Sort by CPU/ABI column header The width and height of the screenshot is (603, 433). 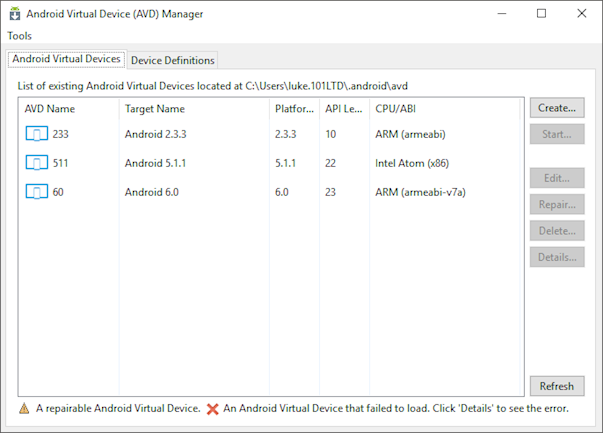445,109
